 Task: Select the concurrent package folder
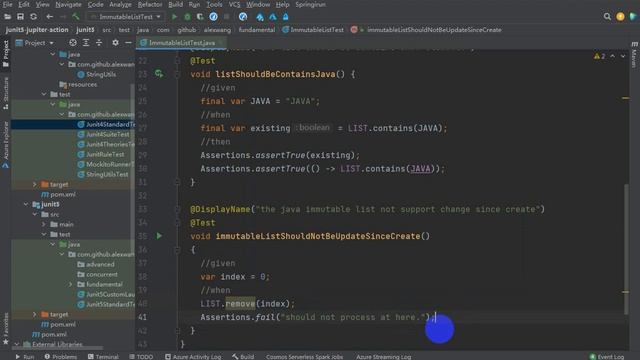(98, 274)
